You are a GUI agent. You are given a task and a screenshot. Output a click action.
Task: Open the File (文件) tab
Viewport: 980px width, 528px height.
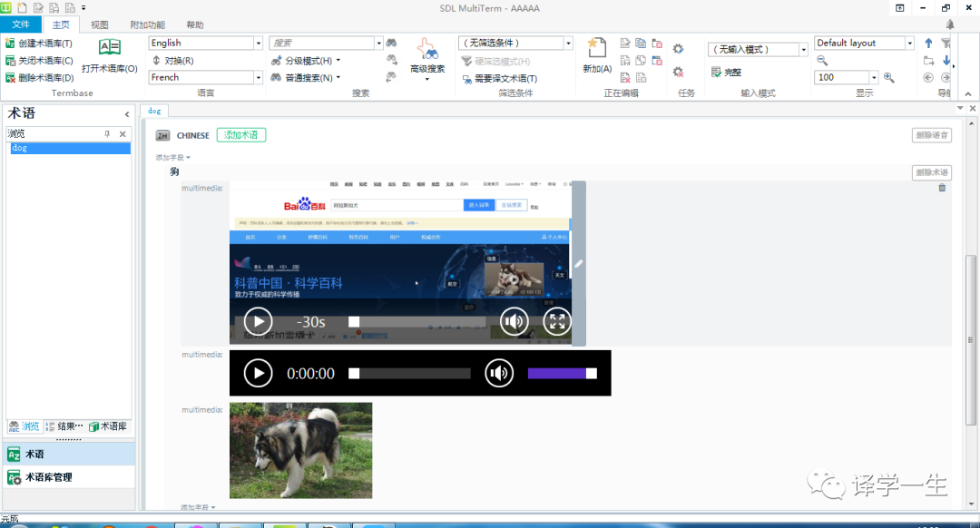(21, 24)
